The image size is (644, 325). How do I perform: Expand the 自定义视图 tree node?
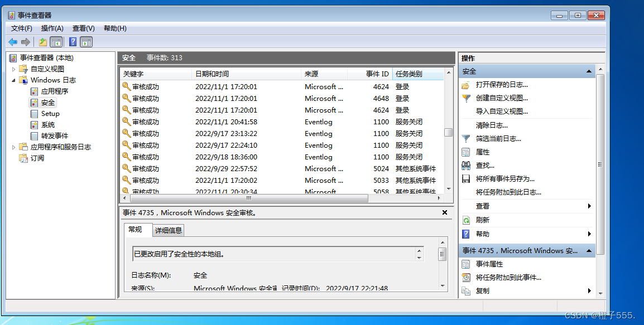13,69
